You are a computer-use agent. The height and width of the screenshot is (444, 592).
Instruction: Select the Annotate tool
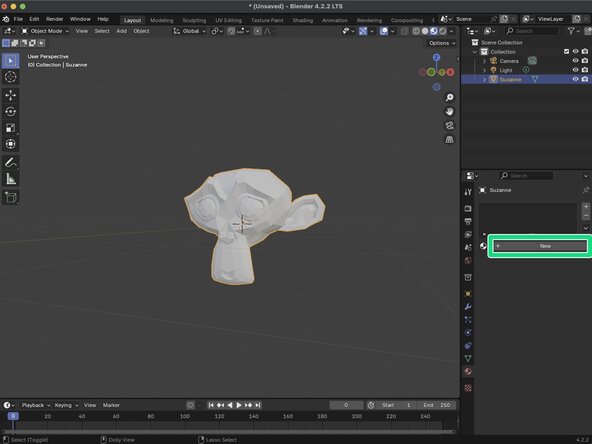tap(11, 163)
